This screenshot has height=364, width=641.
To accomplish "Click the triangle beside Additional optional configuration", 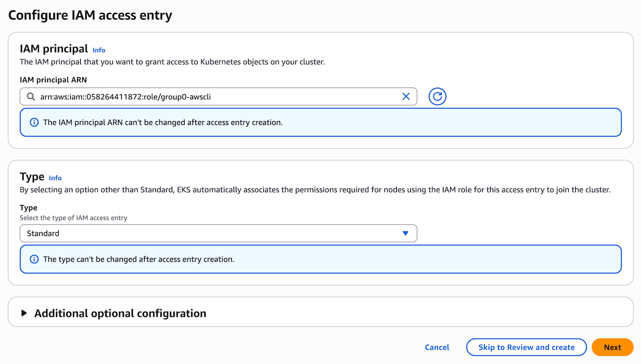I will (x=24, y=313).
